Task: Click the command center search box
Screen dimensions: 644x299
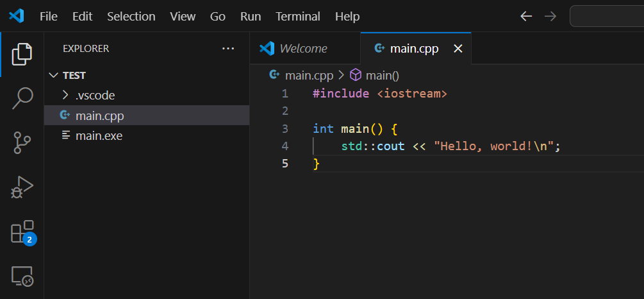Action: [606, 16]
